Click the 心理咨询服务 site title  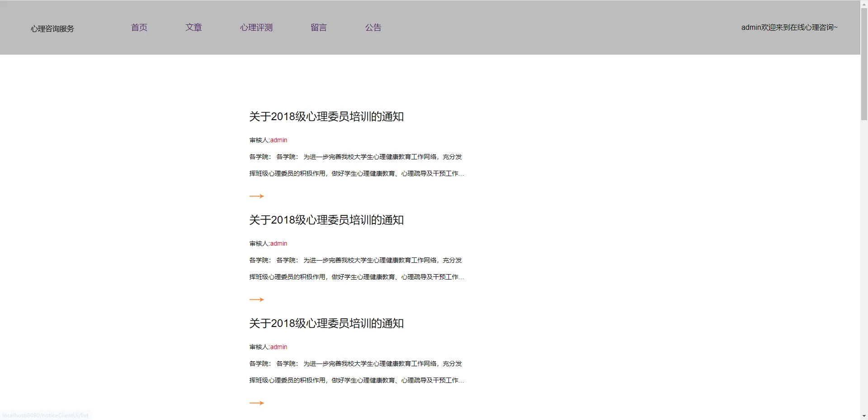point(52,28)
